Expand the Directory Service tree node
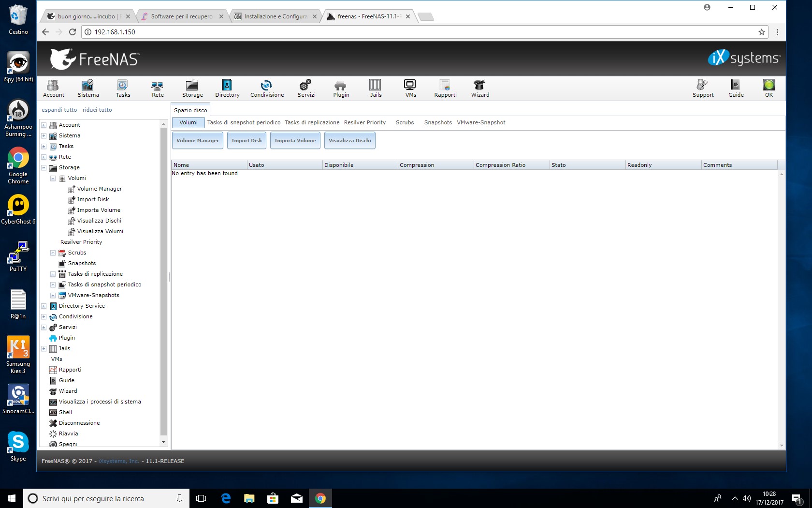The height and width of the screenshot is (508, 812). [44, 306]
